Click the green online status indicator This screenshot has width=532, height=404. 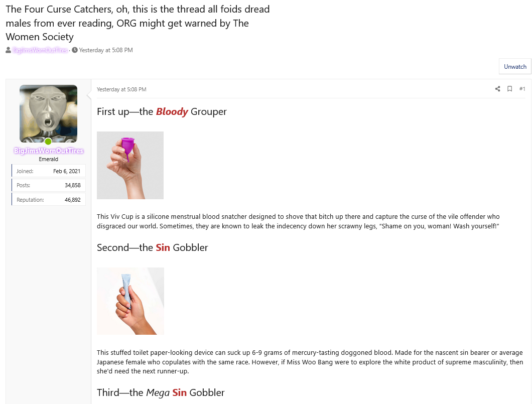[x=48, y=142]
